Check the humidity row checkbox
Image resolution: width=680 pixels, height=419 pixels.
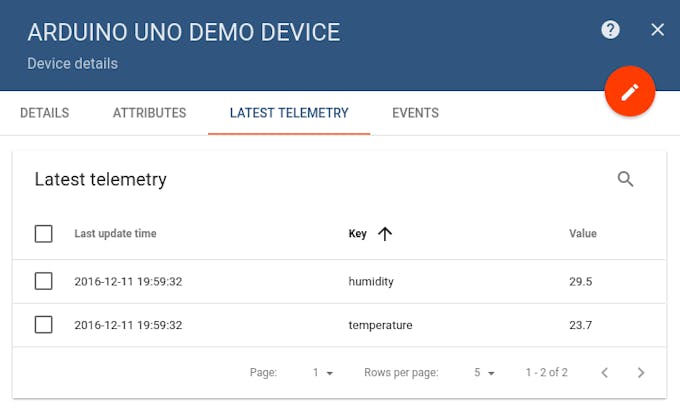coord(43,282)
